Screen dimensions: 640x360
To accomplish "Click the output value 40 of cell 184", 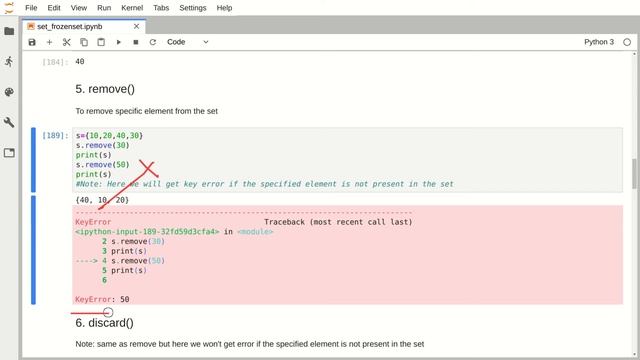I will tap(80, 62).
